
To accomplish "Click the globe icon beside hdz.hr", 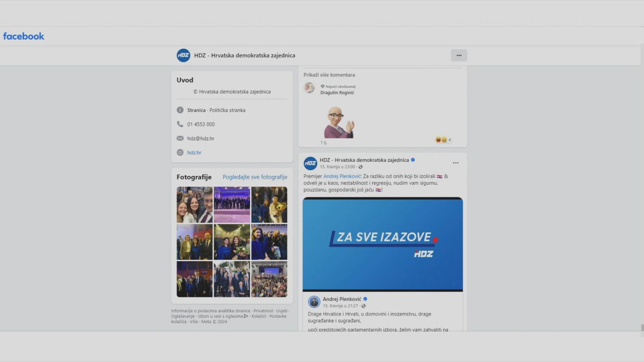I will pyautogui.click(x=180, y=153).
